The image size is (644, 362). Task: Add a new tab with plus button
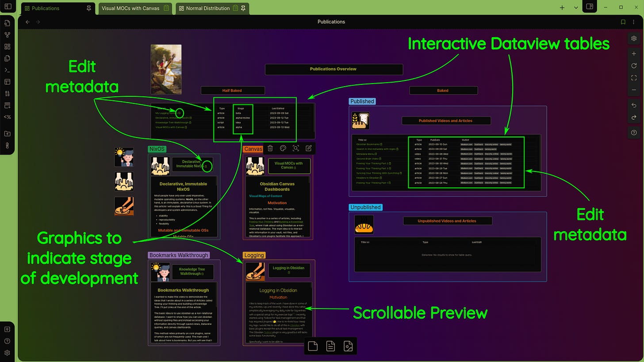point(562,8)
